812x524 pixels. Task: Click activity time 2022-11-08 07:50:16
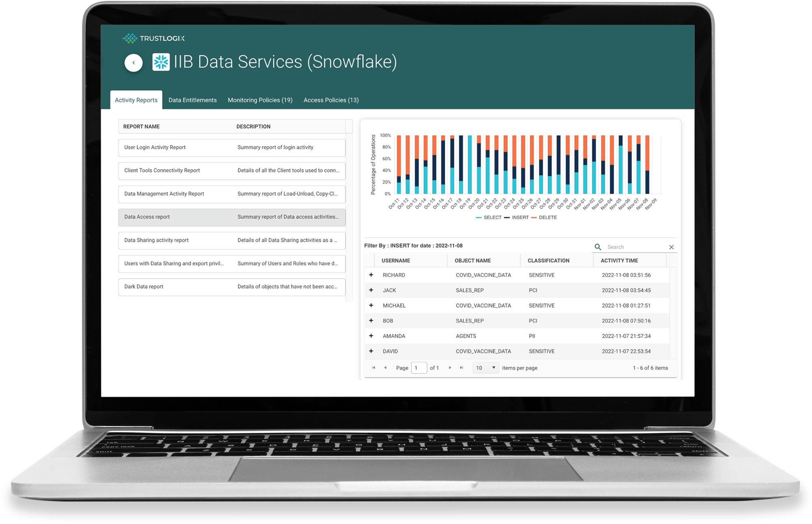(x=626, y=320)
